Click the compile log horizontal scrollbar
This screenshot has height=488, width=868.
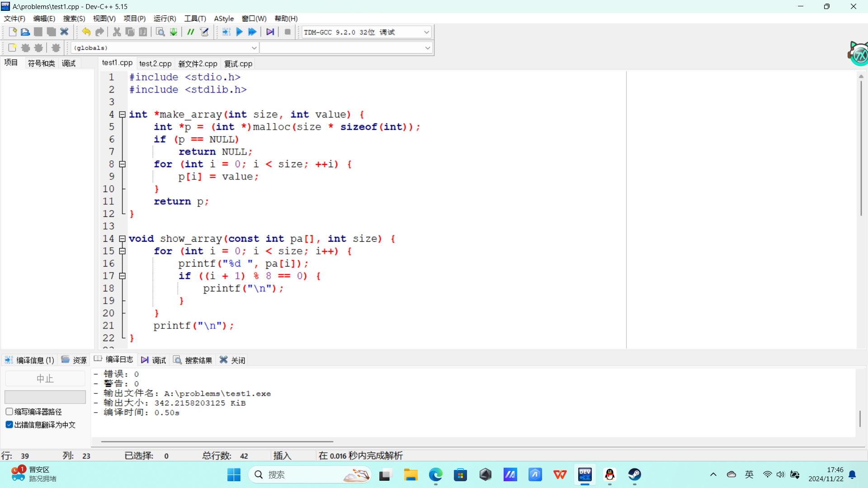coord(217,441)
